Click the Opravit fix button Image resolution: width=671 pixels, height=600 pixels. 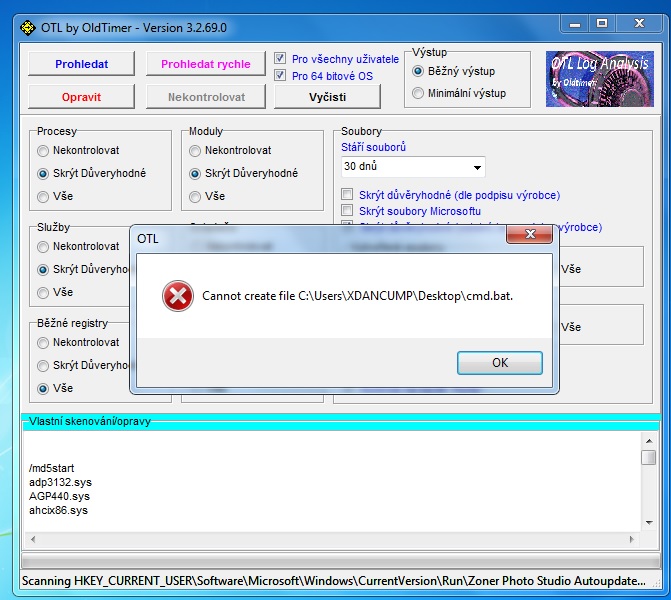click(x=81, y=96)
